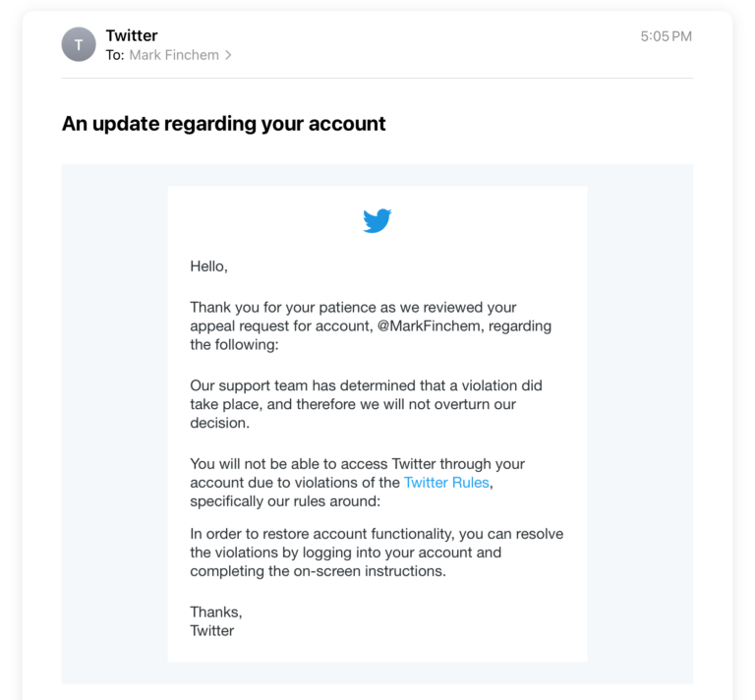The height and width of the screenshot is (700, 755).
Task: Click the "Thank you for your patience" paragraph
Action: (371, 326)
